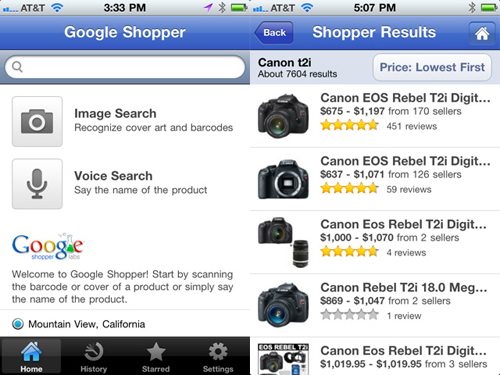
Task: Open Price: Lowest First sort selector
Action: tap(432, 67)
